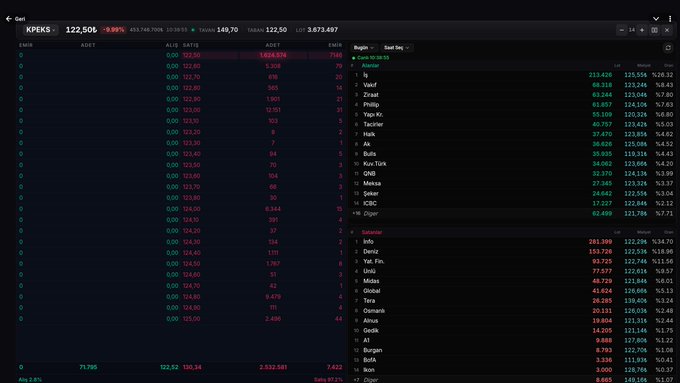The height and width of the screenshot is (383, 680).
Task: Select buyer row QNB
Action: pos(513,173)
